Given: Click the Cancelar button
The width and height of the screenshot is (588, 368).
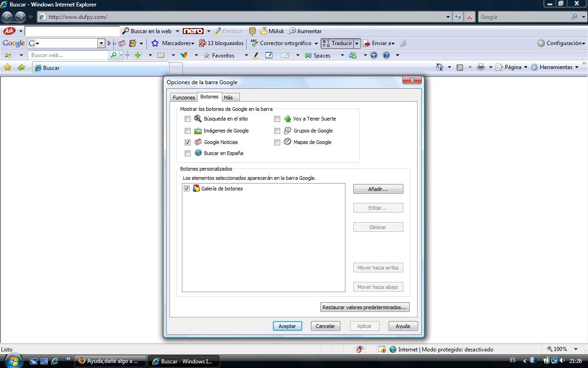Looking at the screenshot, I should click(326, 326).
